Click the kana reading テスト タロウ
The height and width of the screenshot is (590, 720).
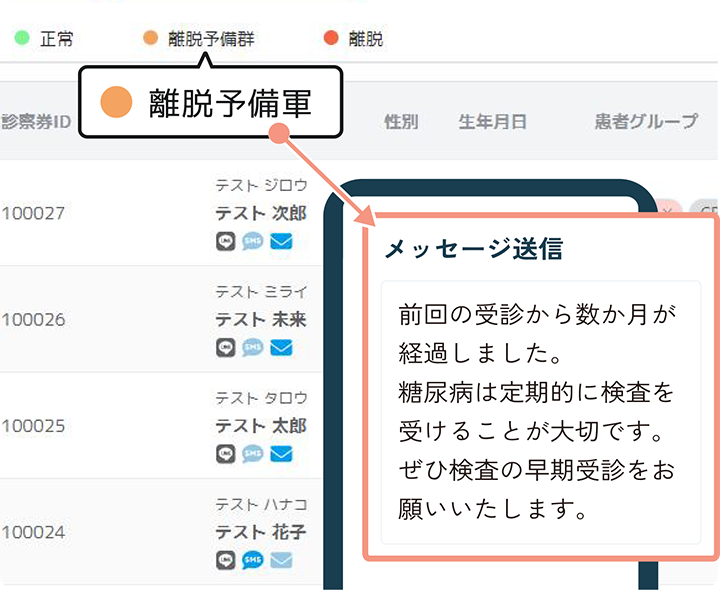point(261,399)
